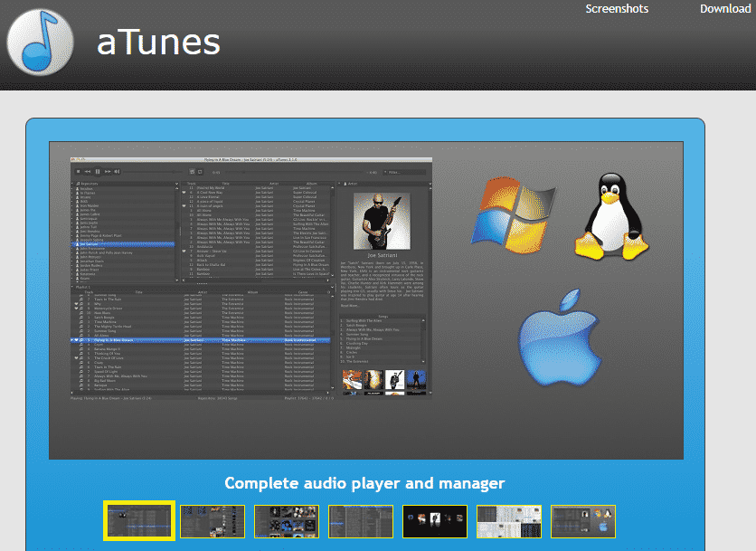Select the yellow-highlighted active slide thumbnail

pyautogui.click(x=139, y=520)
